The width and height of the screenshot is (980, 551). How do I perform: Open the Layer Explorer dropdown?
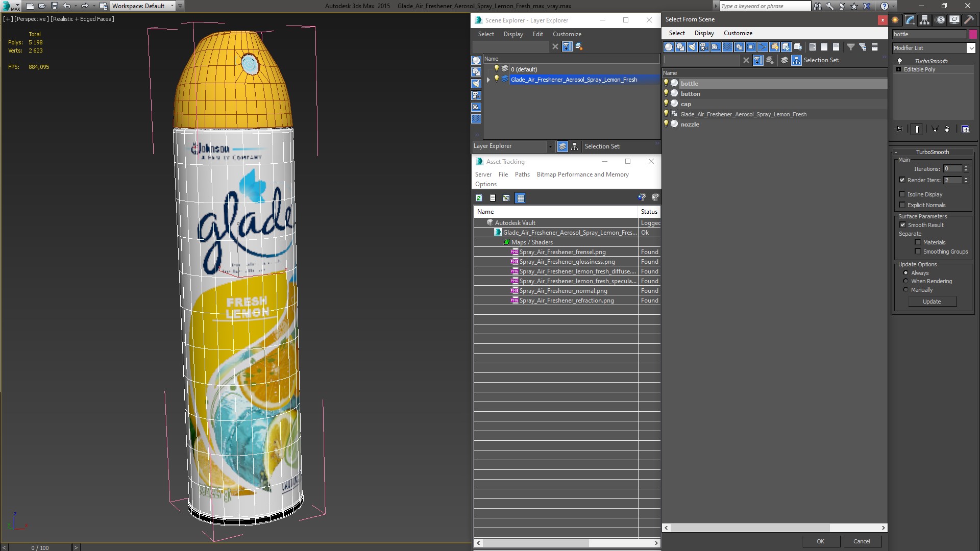550,146
